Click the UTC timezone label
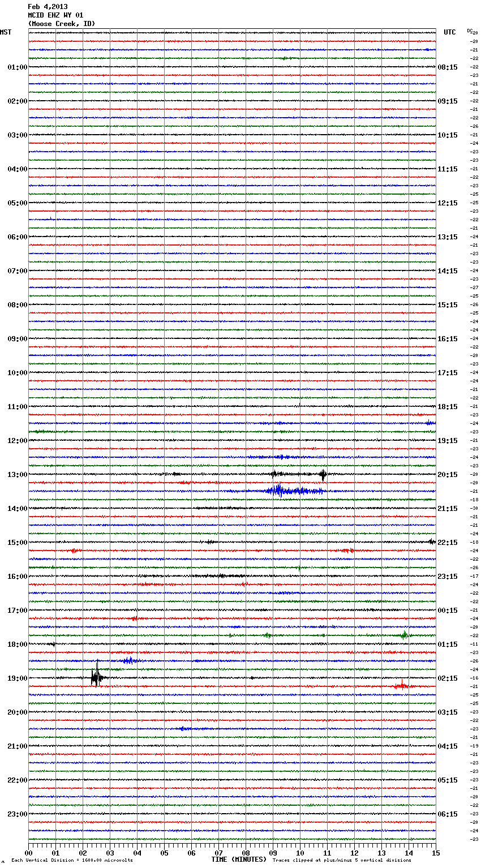 (449, 32)
